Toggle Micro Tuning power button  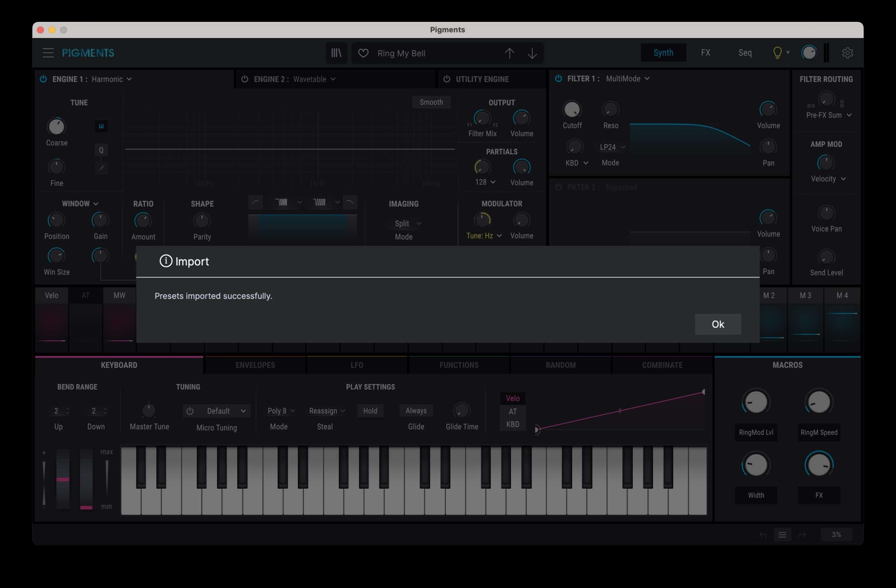190,411
